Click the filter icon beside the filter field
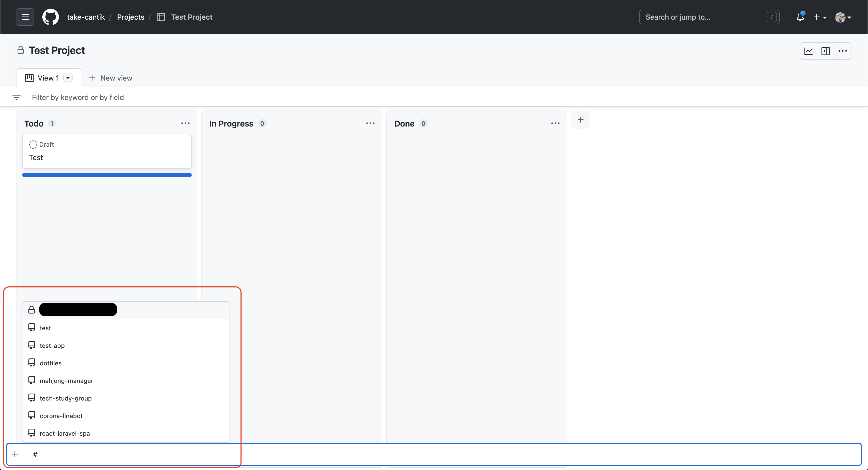The image size is (868, 470). tap(17, 97)
